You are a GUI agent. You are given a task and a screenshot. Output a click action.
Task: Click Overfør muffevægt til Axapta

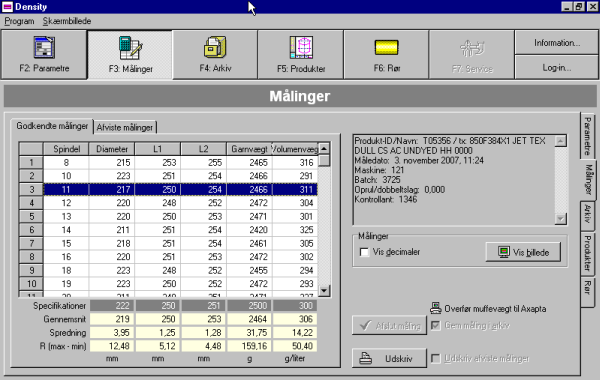coord(495,308)
